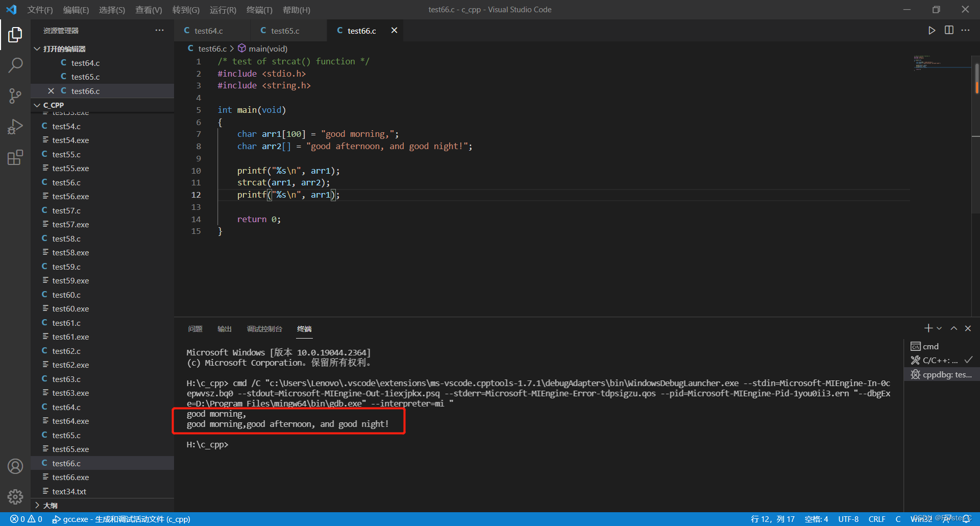Open the Explorer view in activity bar

click(15, 35)
